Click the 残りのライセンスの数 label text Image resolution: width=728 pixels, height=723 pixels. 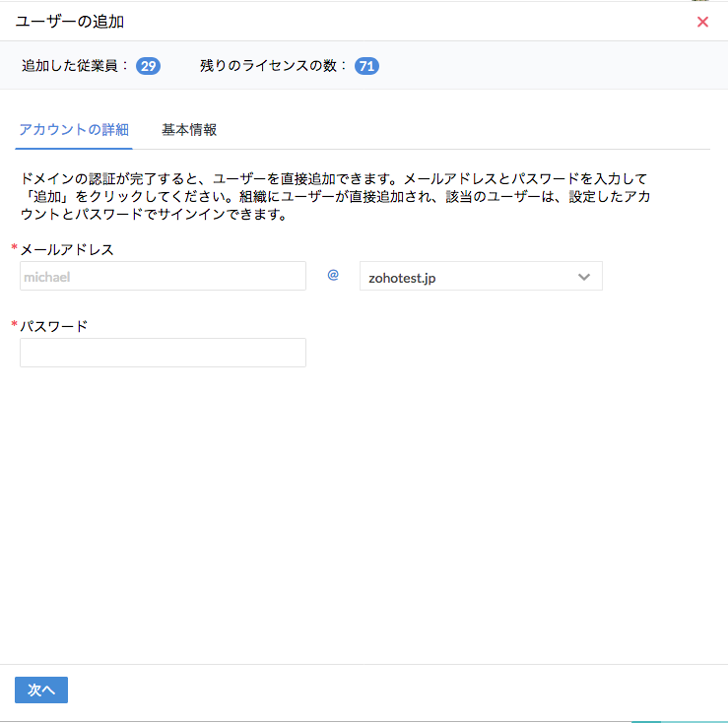[x=274, y=66]
